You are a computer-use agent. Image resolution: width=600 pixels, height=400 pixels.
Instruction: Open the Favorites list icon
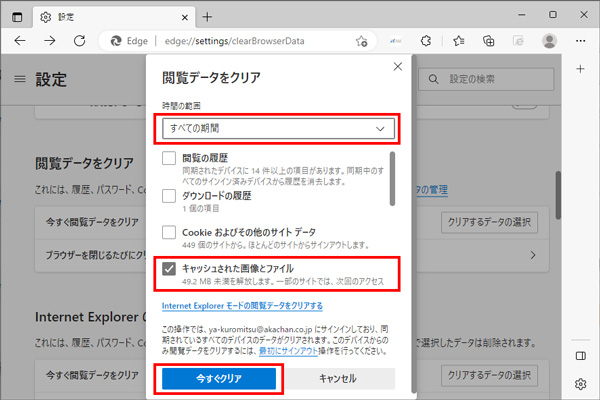[458, 41]
